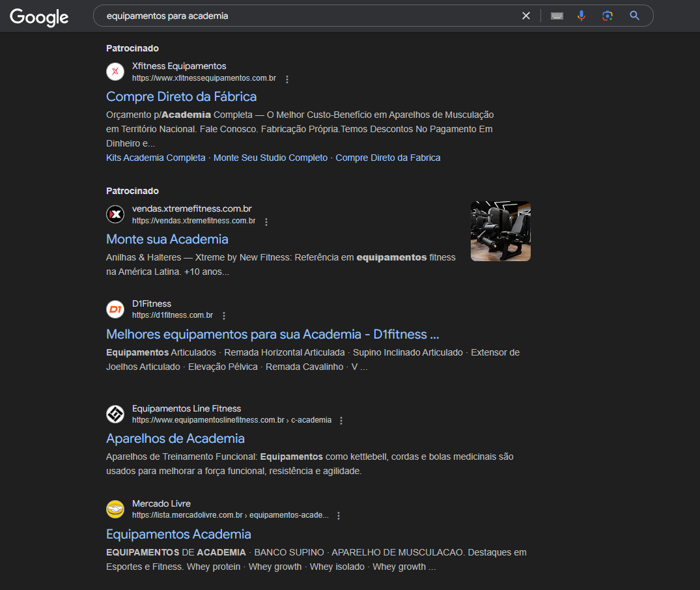Open the Kits Academia Completa sitelink
700x590 pixels.
pos(156,158)
